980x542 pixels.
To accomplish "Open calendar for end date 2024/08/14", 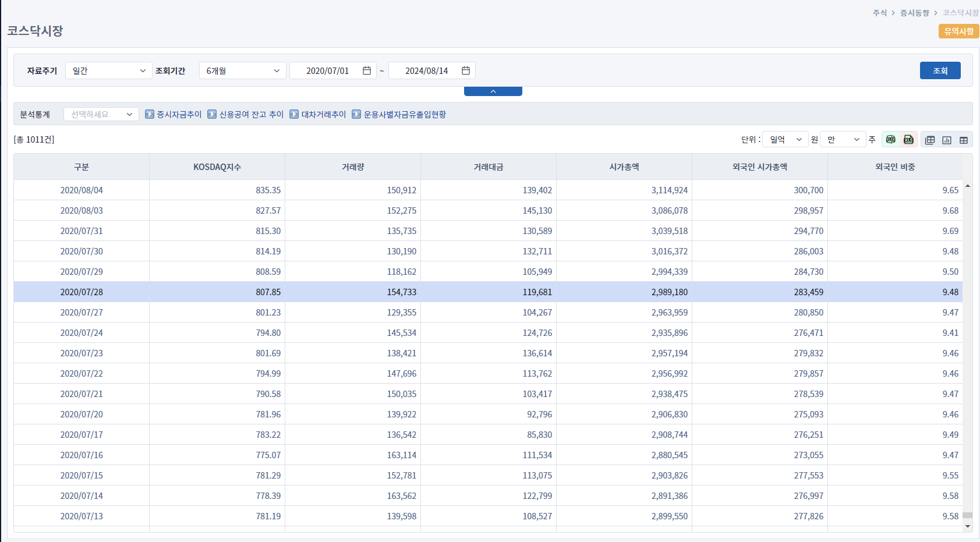I will pyautogui.click(x=466, y=70).
